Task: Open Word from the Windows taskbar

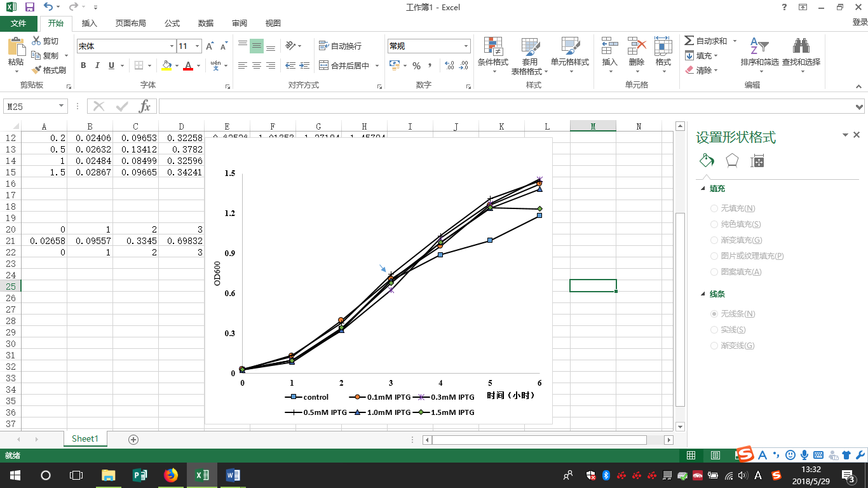Action: point(233,475)
